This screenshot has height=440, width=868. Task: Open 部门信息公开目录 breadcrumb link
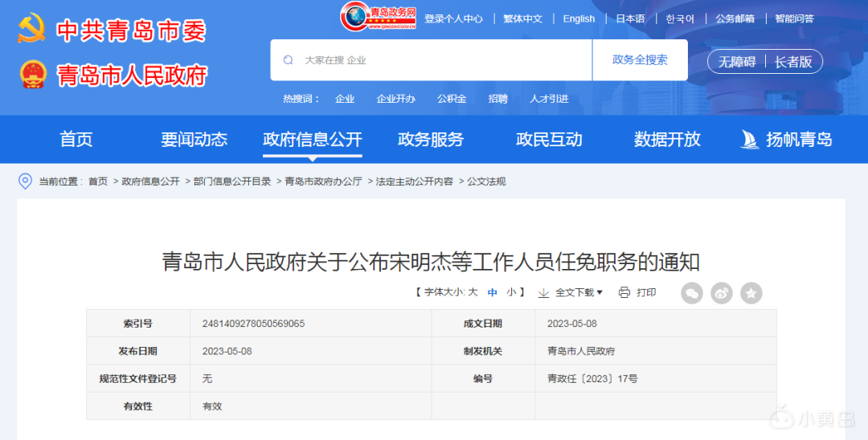(232, 181)
